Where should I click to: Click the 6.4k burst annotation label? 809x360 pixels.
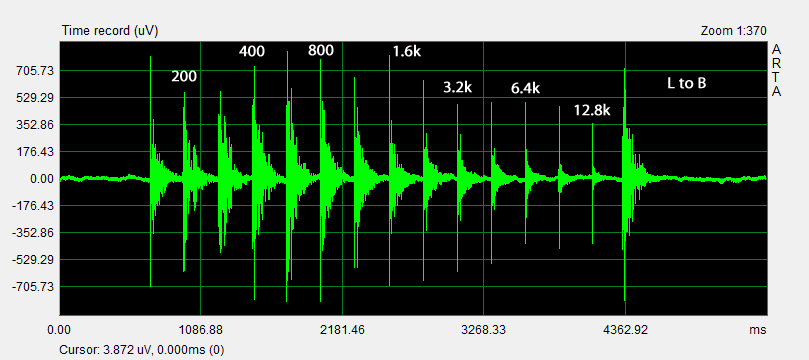point(525,88)
